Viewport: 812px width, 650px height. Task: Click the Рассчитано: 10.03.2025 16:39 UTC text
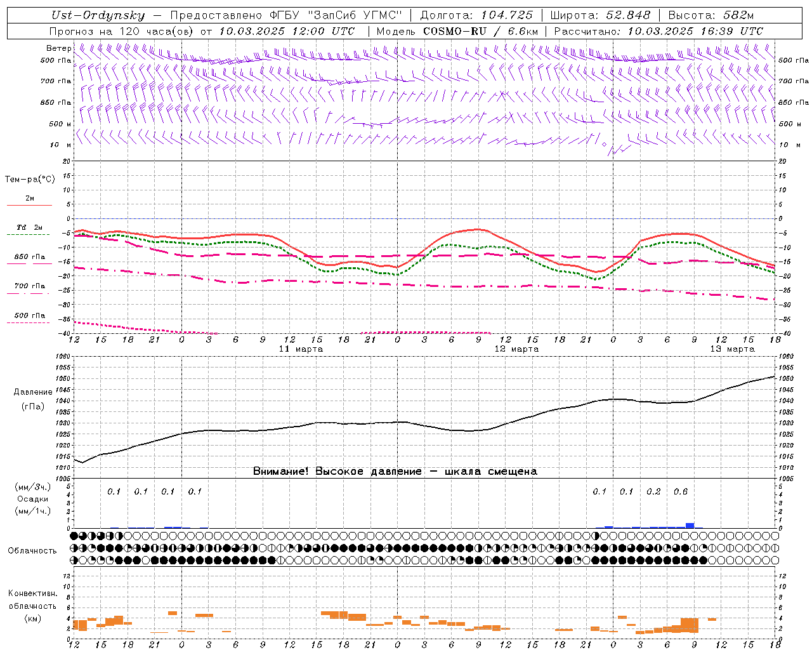tap(658, 31)
